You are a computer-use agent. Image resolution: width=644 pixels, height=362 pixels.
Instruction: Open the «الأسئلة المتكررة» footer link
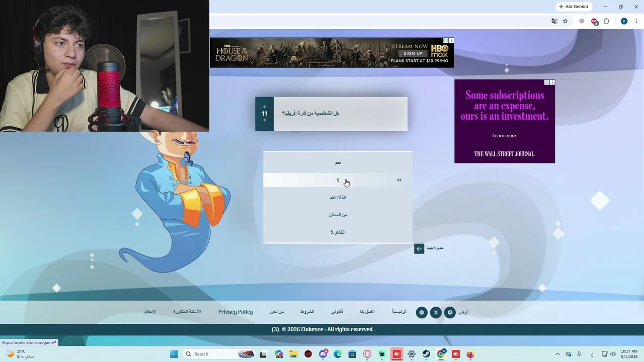187,312
